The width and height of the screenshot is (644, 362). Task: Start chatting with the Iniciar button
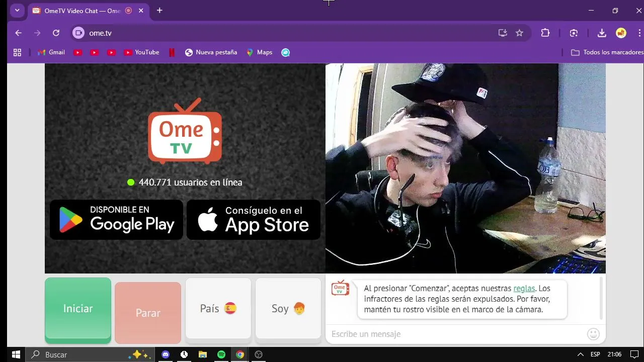pyautogui.click(x=78, y=310)
